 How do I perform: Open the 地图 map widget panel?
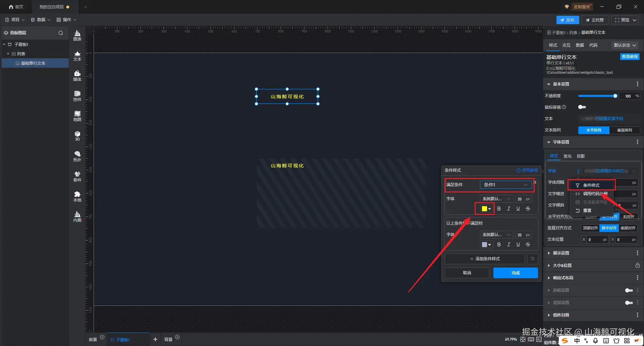point(77,116)
